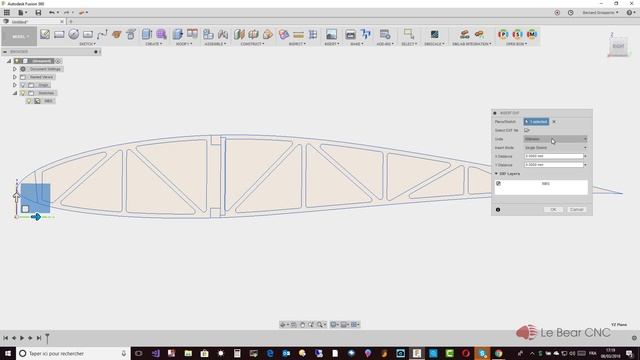Collapse the root component tree node
Viewport: 640px width, 360px height.
(9, 61)
